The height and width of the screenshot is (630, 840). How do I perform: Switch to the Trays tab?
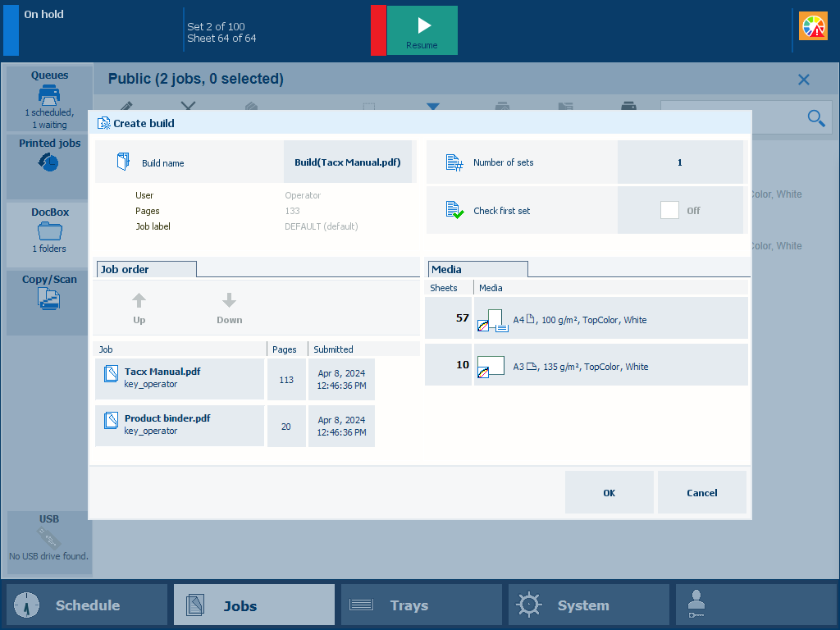(421, 605)
